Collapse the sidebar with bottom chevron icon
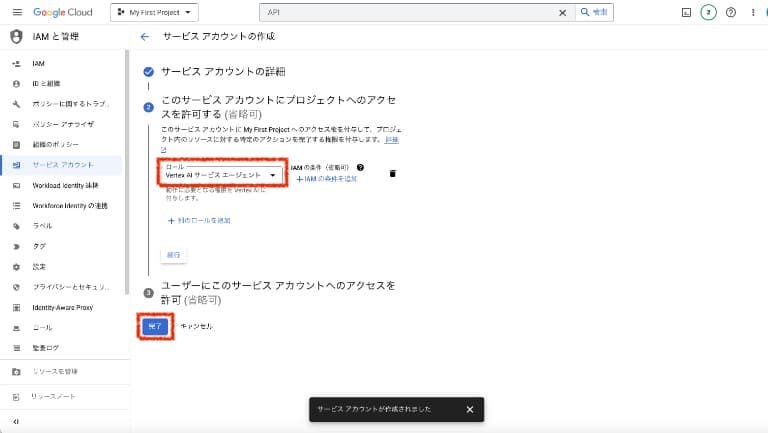Viewport: 768px width, 433px height. point(16,422)
